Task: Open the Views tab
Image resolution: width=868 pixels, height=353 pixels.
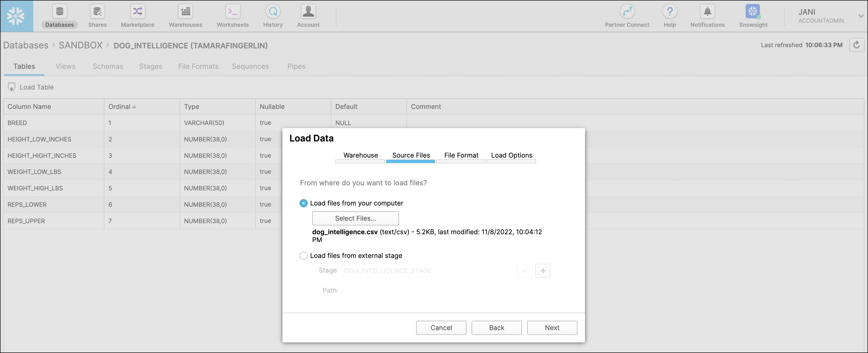Action: (x=65, y=66)
